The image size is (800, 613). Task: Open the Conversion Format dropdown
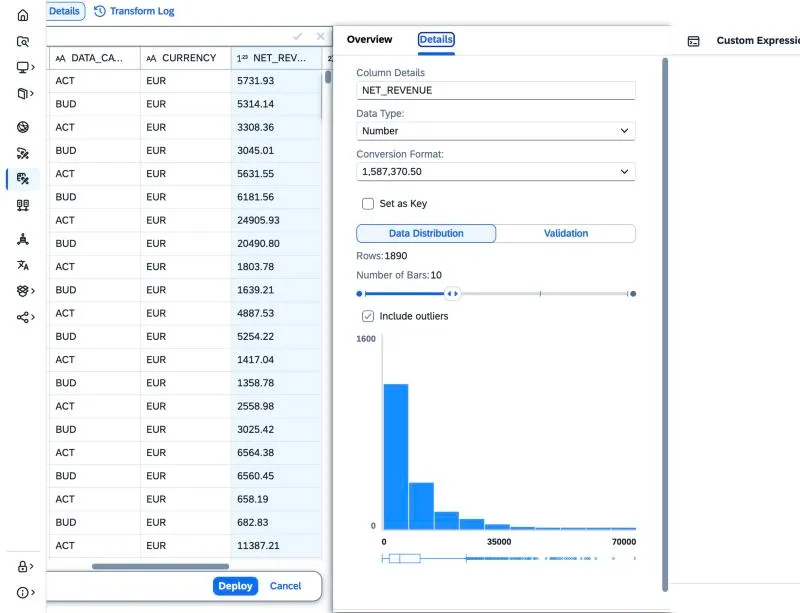point(495,171)
